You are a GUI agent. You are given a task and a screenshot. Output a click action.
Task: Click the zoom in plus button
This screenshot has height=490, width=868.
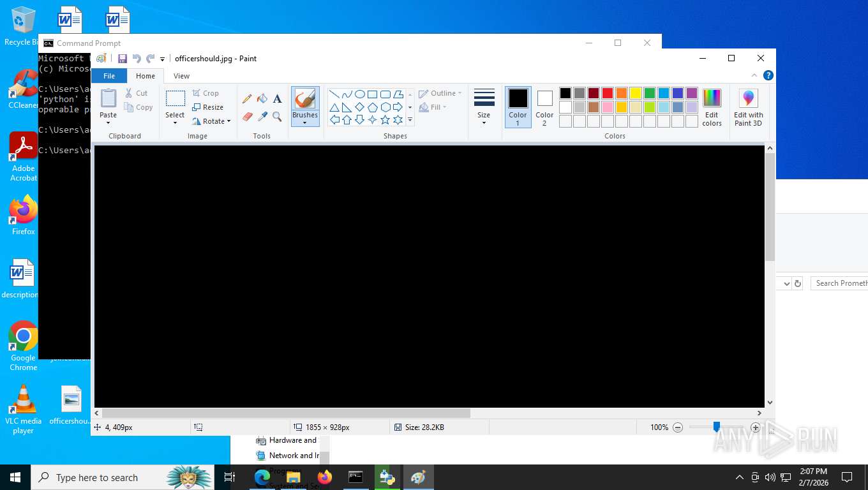[x=756, y=427]
